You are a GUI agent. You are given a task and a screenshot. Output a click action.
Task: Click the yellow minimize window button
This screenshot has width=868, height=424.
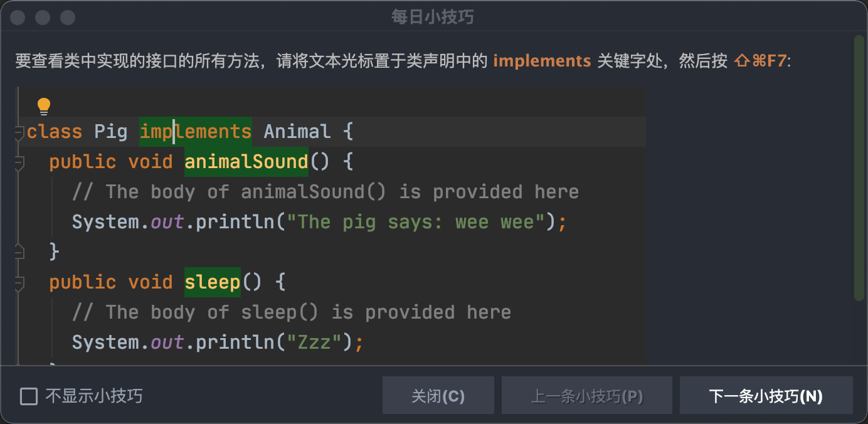point(43,18)
